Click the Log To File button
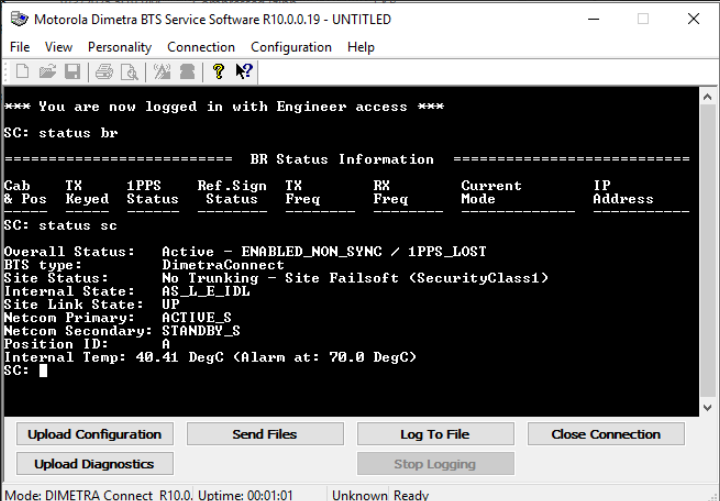720x501 pixels. point(435,434)
